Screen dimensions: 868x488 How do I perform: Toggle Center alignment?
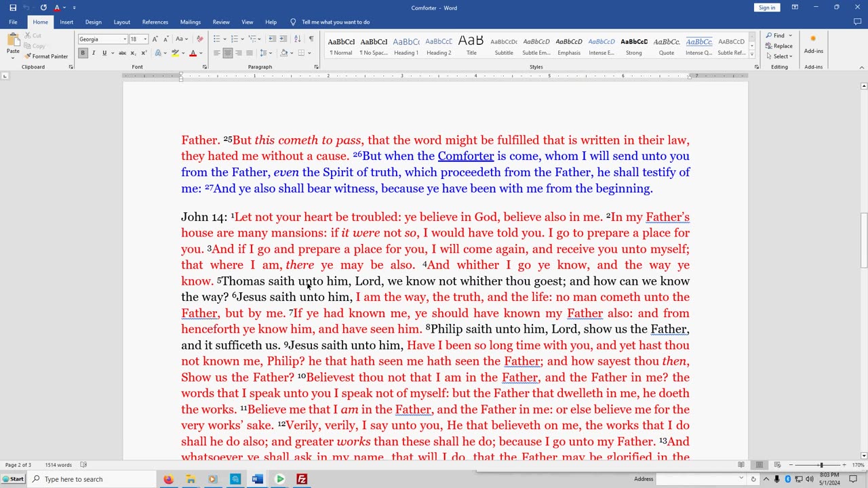(228, 53)
